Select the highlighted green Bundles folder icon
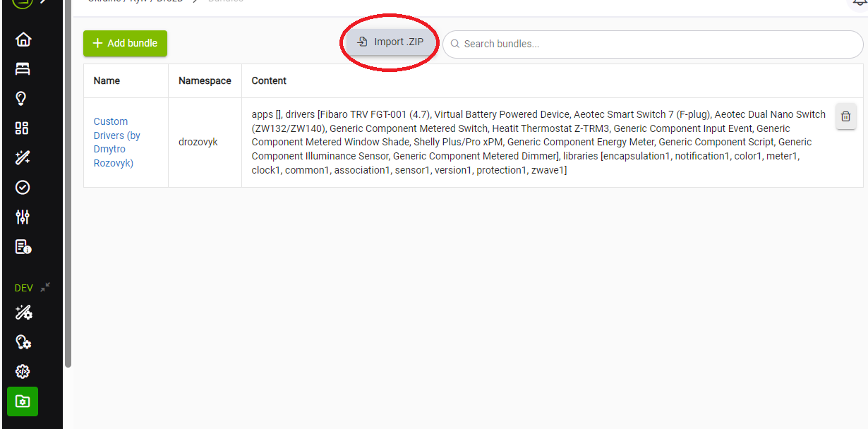 coord(23,401)
